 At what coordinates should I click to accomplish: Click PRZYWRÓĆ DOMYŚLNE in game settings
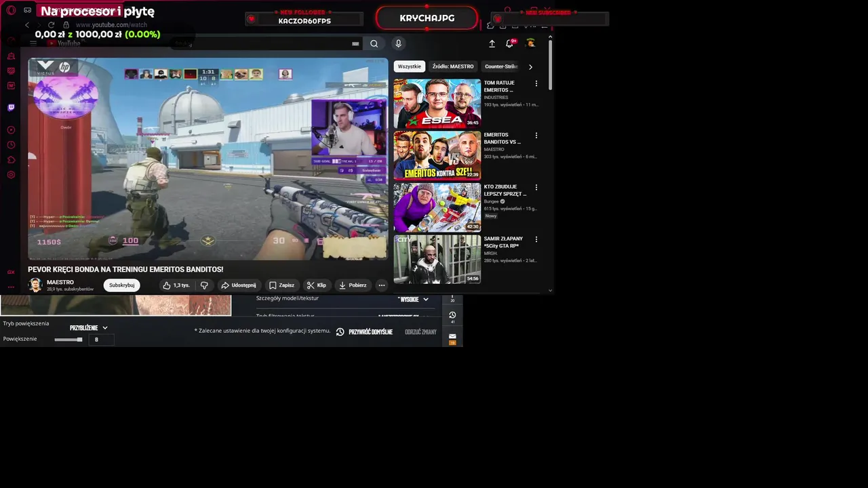[x=365, y=332]
